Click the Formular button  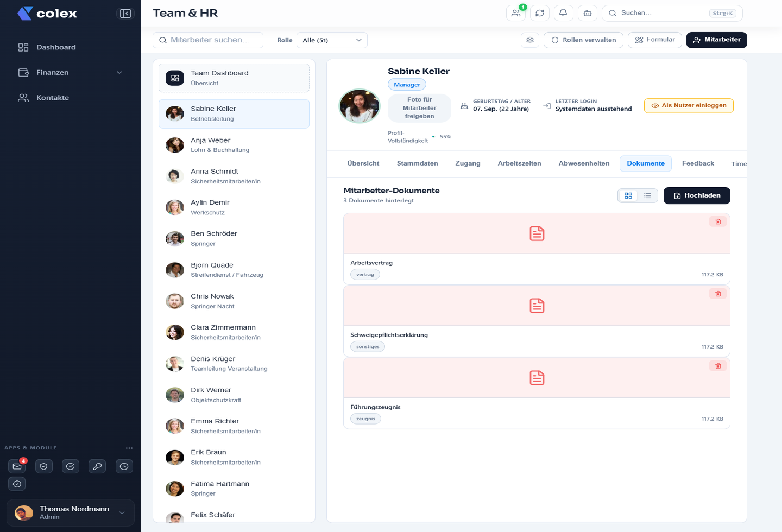pyautogui.click(x=654, y=40)
